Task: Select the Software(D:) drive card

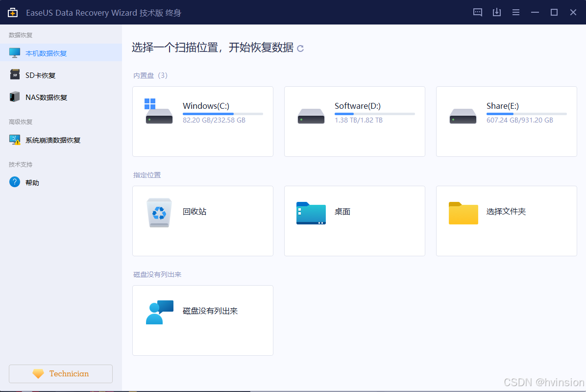Action: (355, 122)
